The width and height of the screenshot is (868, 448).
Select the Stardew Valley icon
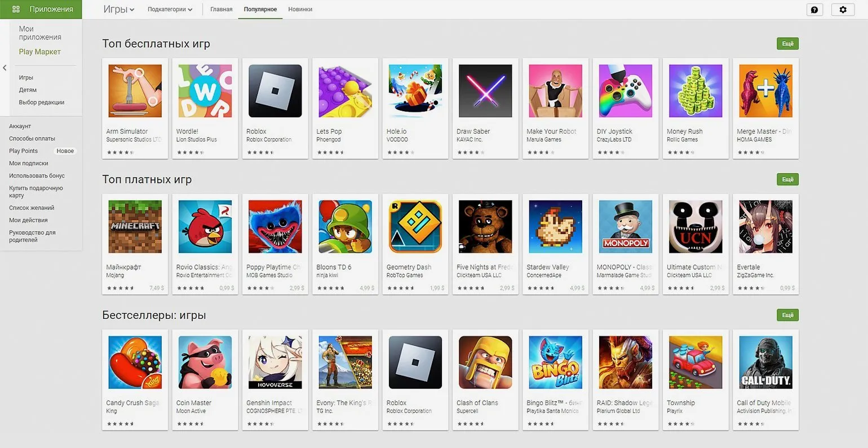point(555,227)
